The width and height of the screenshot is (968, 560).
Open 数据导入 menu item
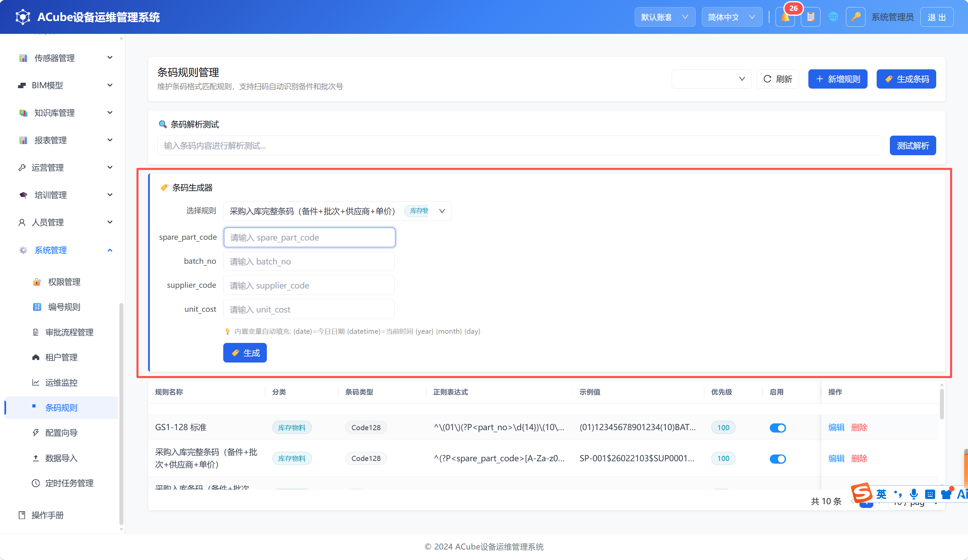[62, 458]
